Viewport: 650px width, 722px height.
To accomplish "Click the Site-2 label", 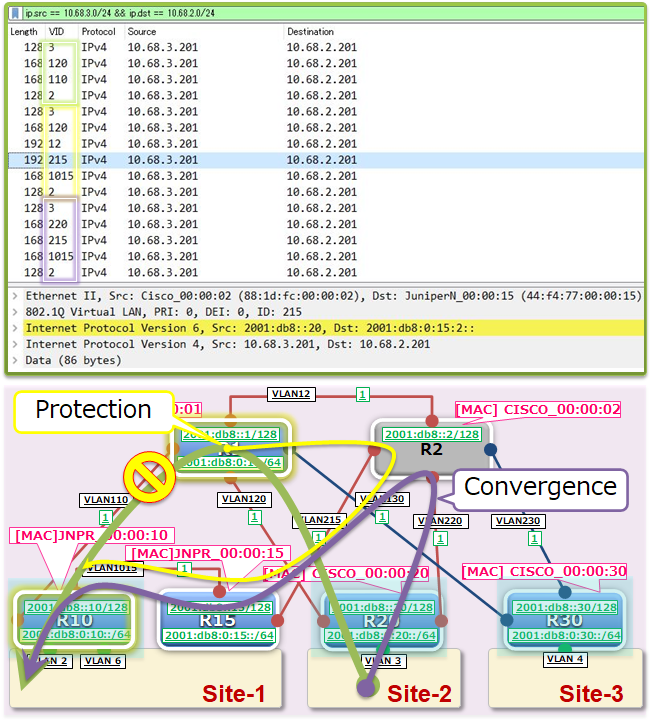I will coord(419,694).
